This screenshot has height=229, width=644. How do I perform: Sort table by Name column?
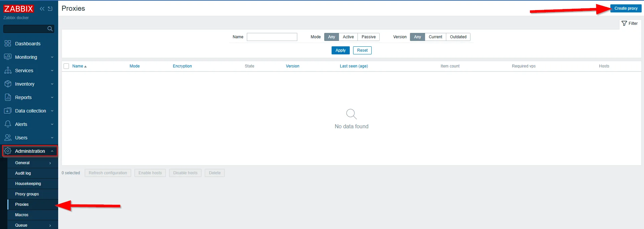click(79, 66)
